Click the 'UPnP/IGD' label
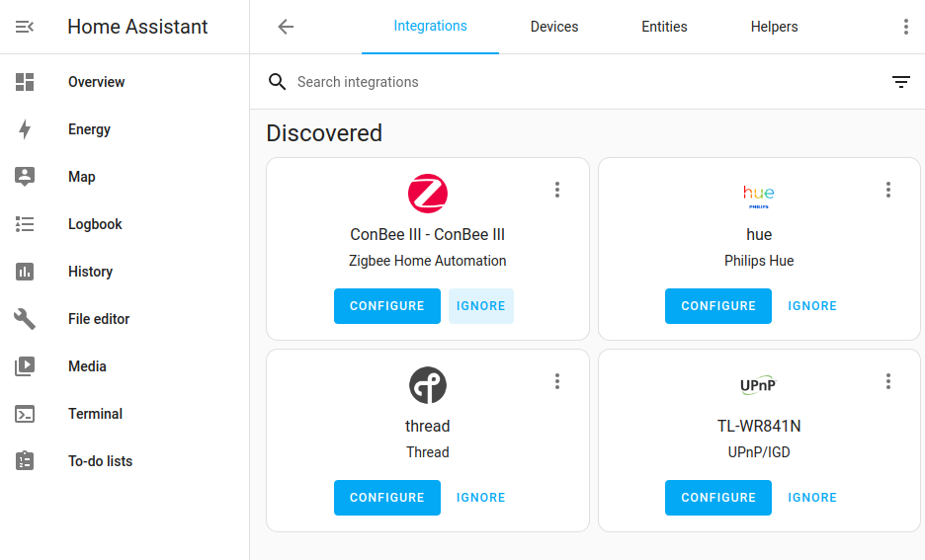The height and width of the screenshot is (560, 925). click(x=759, y=452)
